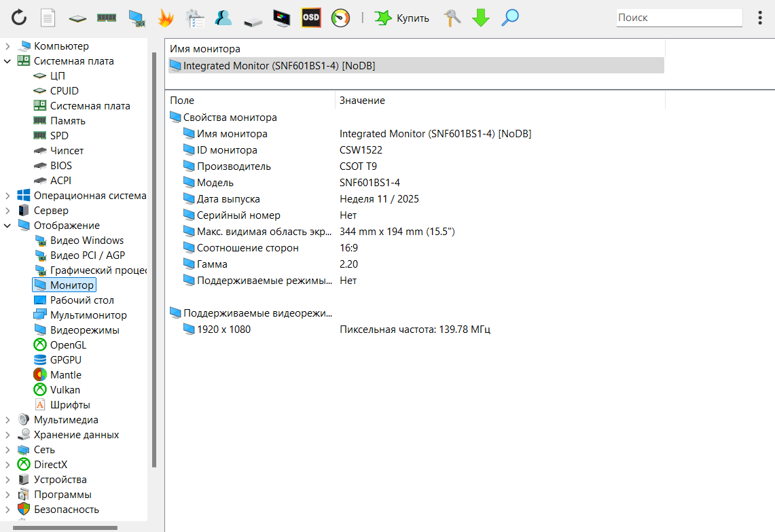Click the RAM memory module toolbar icon

[x=107, y=18]
